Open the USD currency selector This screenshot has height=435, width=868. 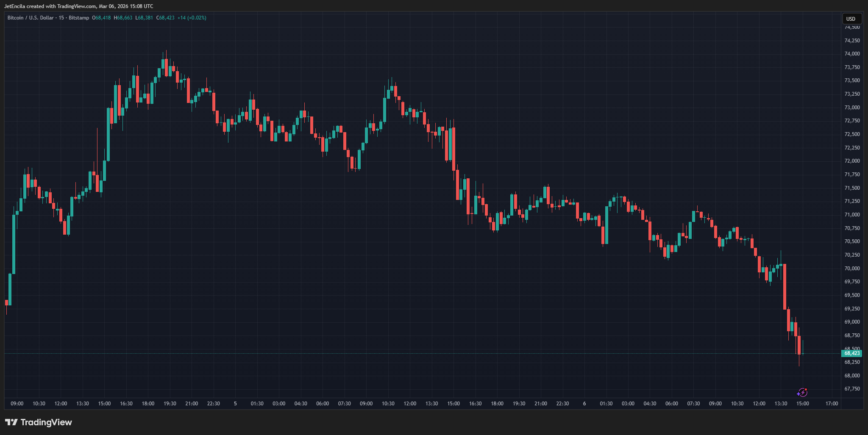click(x=851, y=19)
